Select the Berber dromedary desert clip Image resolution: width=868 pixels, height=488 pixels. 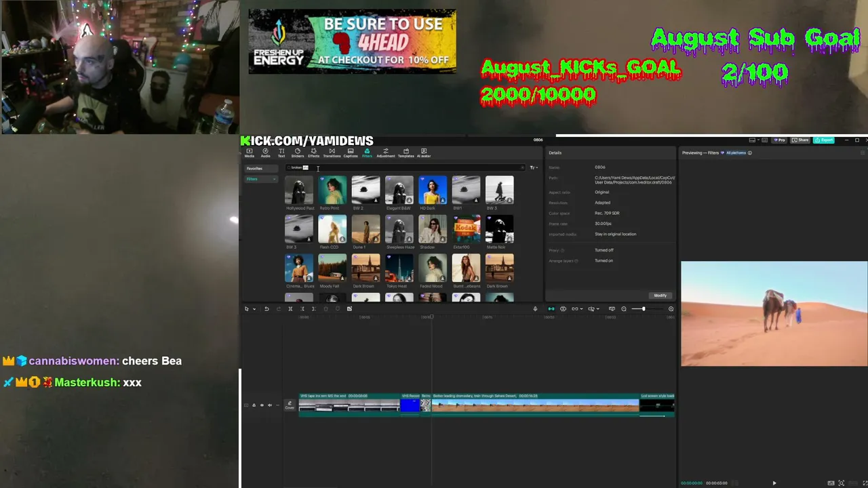tap(535, 405)
